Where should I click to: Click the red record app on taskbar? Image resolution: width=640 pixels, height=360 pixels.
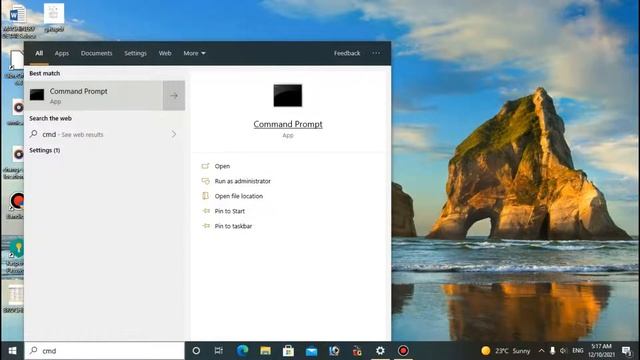click(403, 351)
